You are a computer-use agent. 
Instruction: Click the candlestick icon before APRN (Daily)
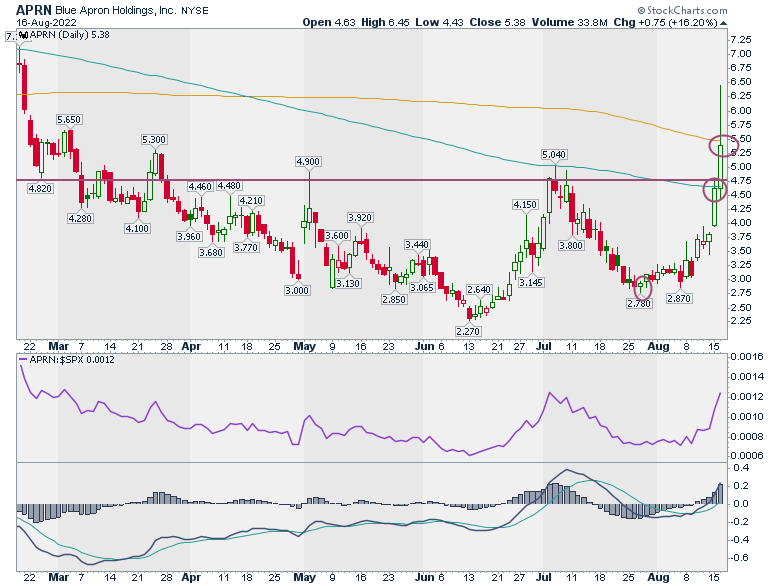23,35
